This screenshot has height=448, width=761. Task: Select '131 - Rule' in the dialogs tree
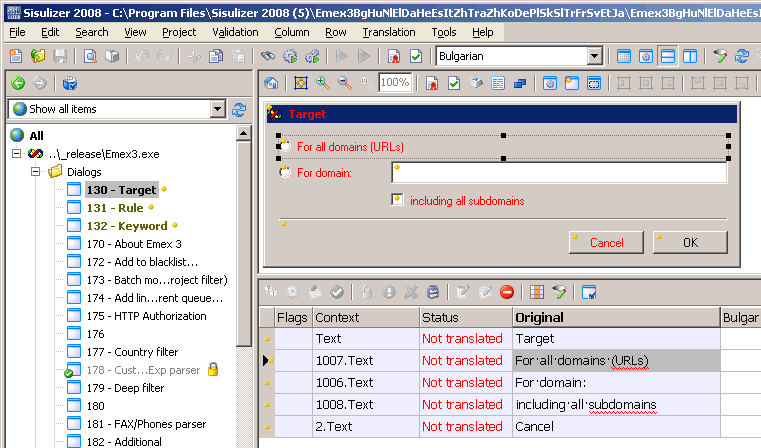pyautogui.click(x=115, y=208)
